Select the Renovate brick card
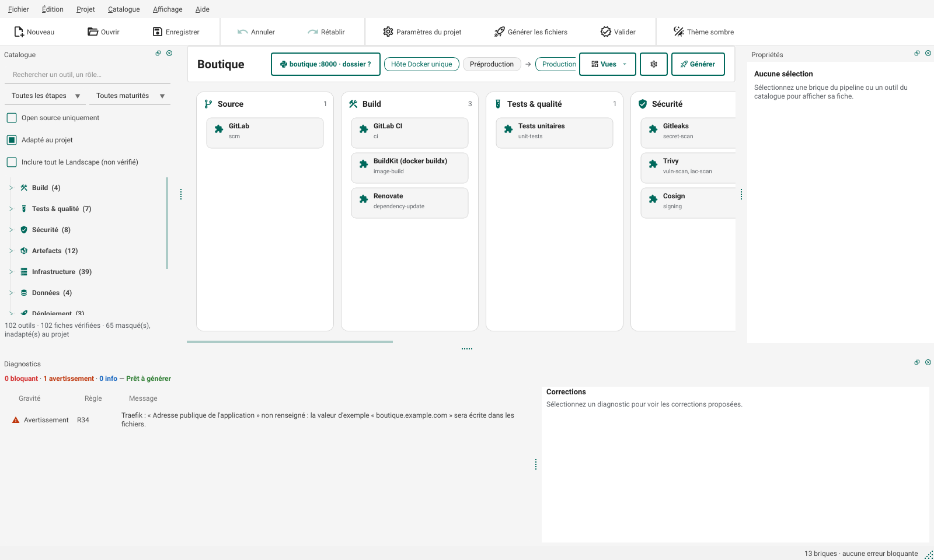 410,203
